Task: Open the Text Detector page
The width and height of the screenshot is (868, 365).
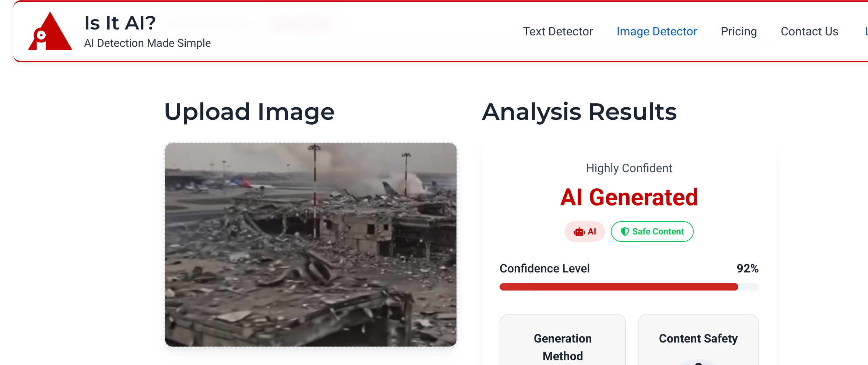Action: point(558,32)
